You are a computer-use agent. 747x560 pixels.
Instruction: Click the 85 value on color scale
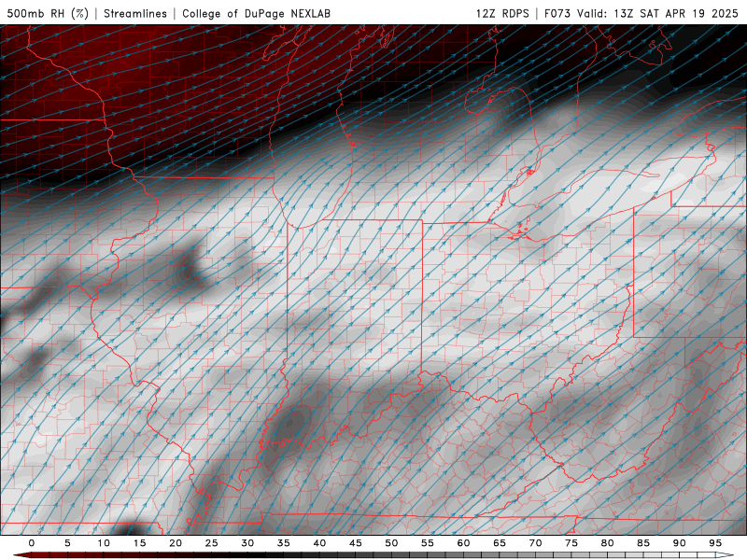pyautogui.click(x=643, y=543)
